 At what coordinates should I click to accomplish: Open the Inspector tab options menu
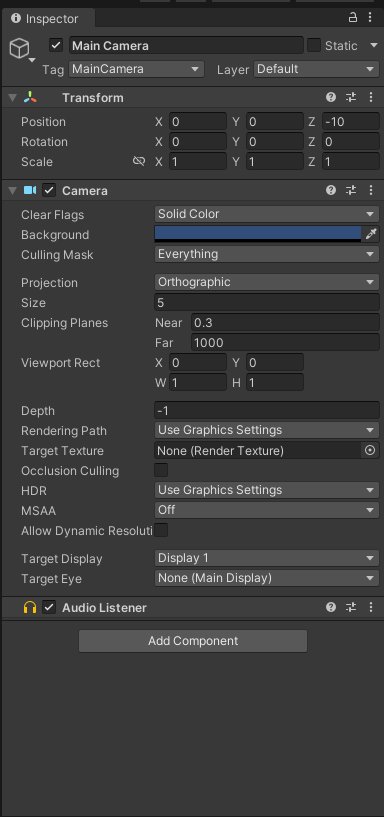click(x=370, y=17)
